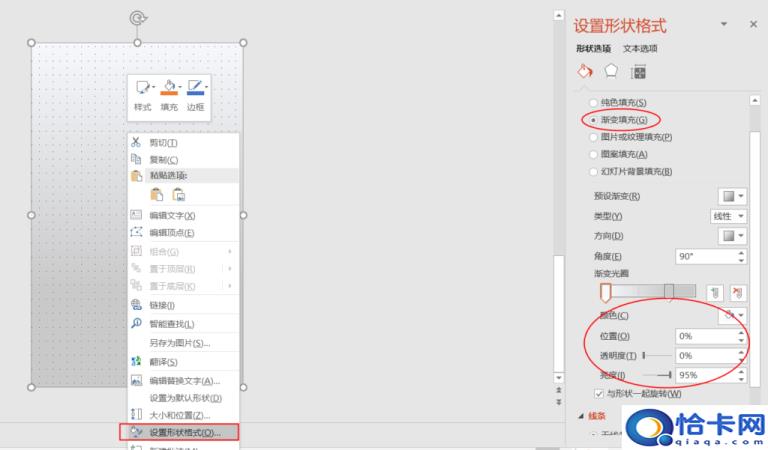Click the 透明度 slider handle
Screen dimensions: 768x450
tap(644, 355)
